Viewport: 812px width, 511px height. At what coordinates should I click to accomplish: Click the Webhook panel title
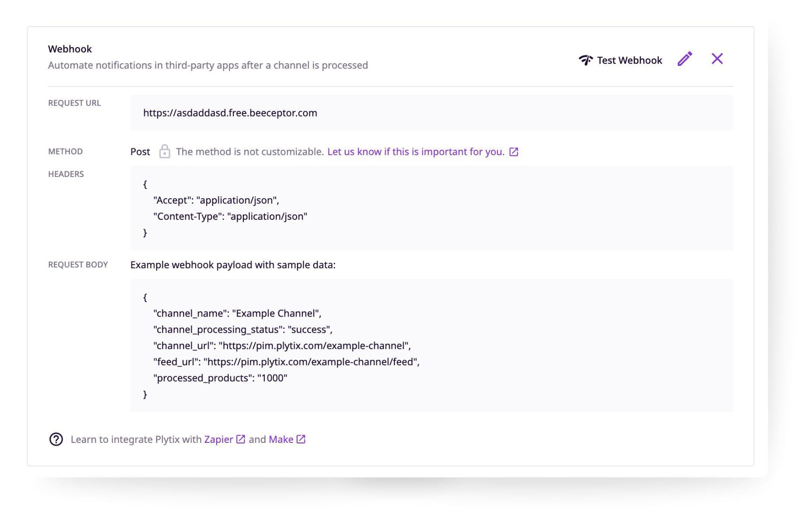pos(70,48)
